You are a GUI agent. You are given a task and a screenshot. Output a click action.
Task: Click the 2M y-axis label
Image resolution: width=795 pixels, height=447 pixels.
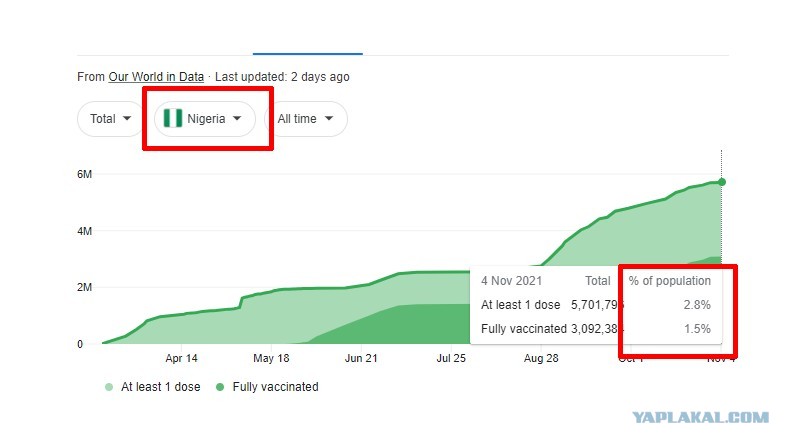click(x=85, y=287)
